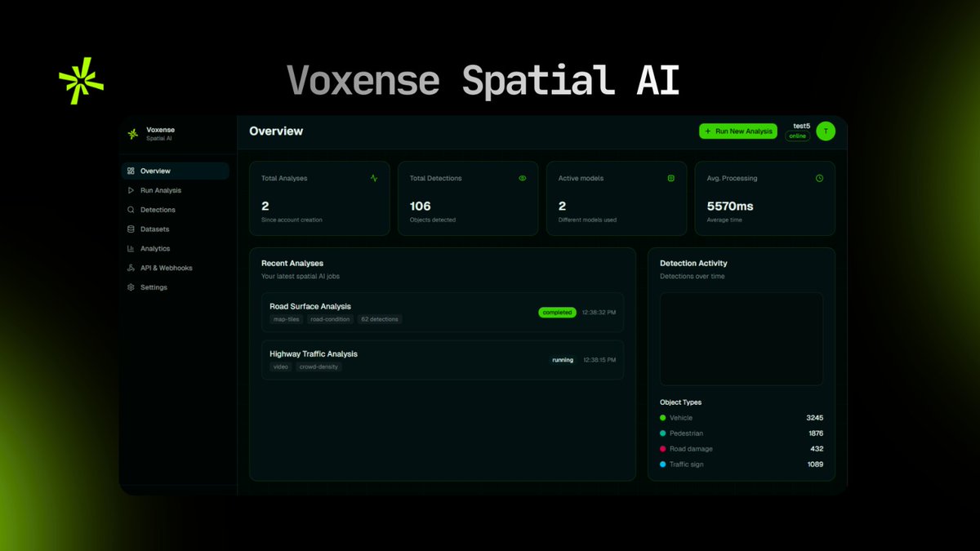Click 'Your latest spatial AI jobs' subtitle
980x551 pixels.
click(301, 277)
